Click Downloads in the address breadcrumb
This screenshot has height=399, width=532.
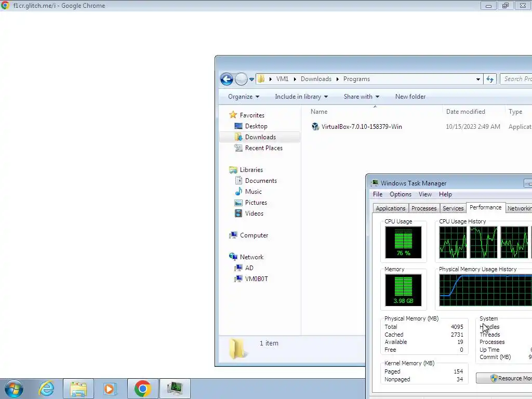click(x=316, y=79)
